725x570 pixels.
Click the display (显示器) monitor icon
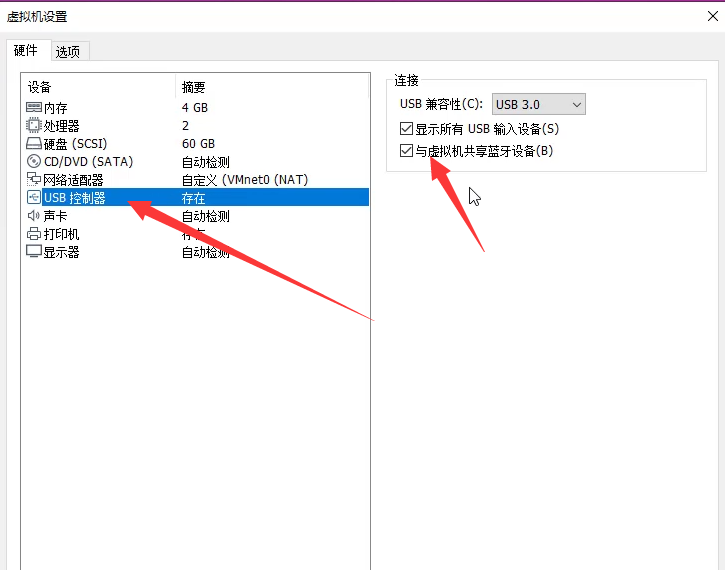(x=34, y=252)
